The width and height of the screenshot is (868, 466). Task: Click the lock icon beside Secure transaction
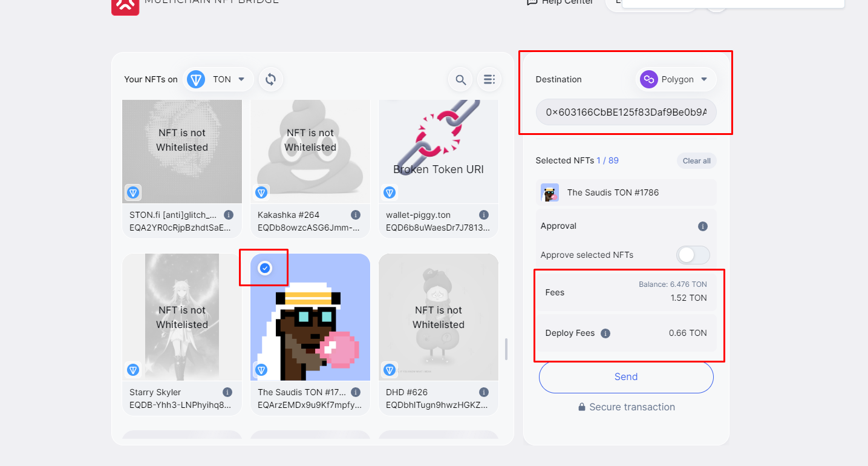pos(582,407)
